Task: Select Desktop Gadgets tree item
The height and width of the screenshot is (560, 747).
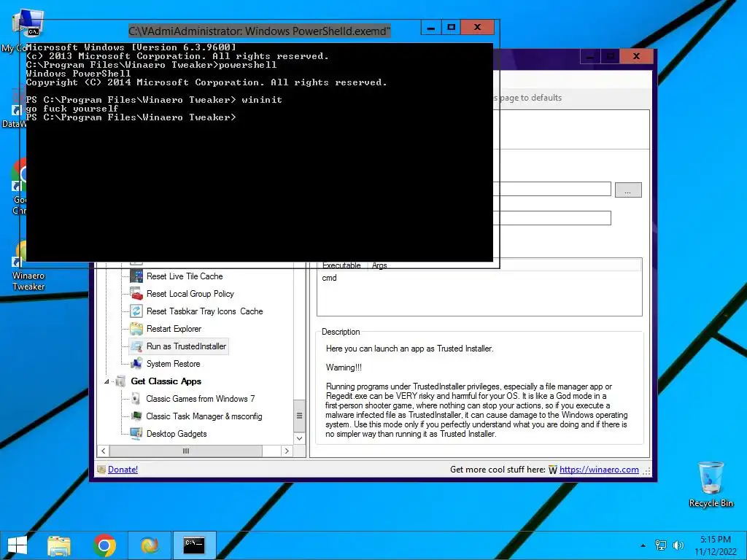Action: pyautogui.click(x=177, y=434)
